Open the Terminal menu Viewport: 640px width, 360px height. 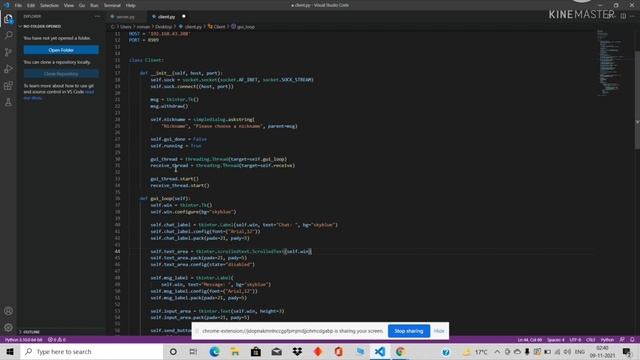tap(112, 5)
